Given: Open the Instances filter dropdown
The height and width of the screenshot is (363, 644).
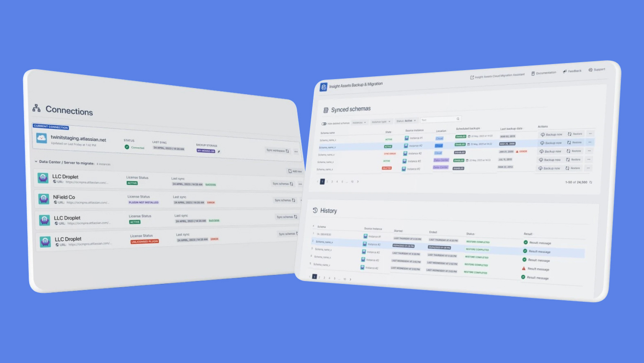Looking at the screenshot, I should (360, 122).
